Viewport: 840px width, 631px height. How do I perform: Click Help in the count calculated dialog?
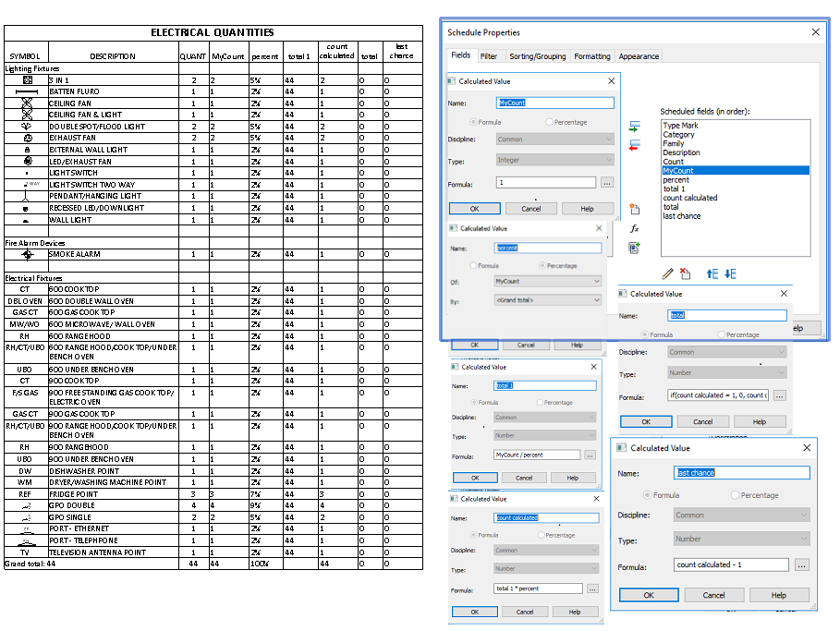(575, 613)
